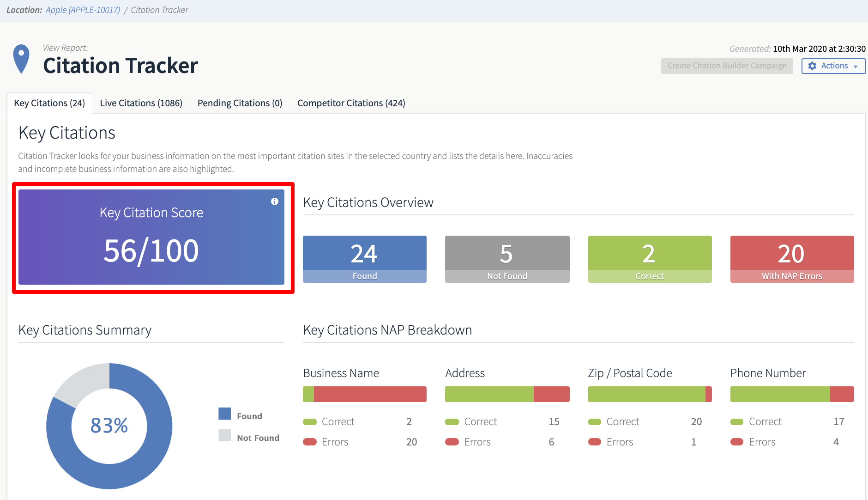This screenshot has height=500, width=868.
Task: Open the Actions dropdown menu
Action: (x=833, y=66)
